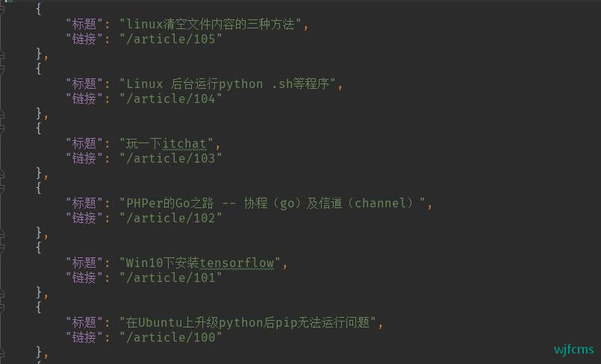601x364 pixels.
Task: Collapse the itchat block fold marker
Action: point(1,128)
